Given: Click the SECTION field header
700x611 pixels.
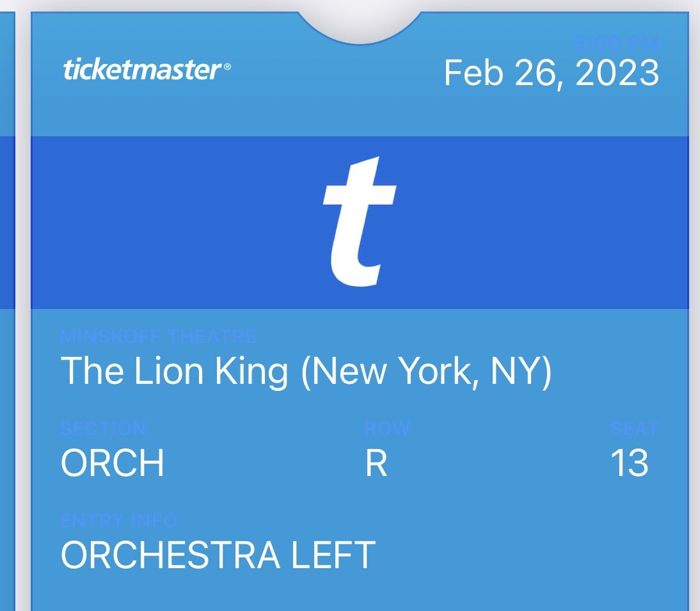Looking at the screenshot, I should click(x=104, y=429).
